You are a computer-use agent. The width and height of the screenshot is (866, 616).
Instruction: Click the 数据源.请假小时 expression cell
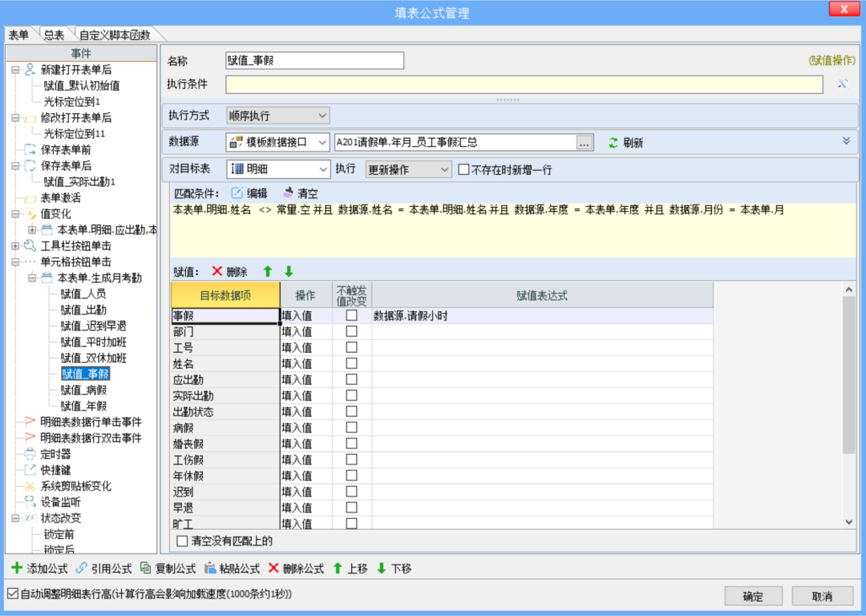tap(542, 315)
